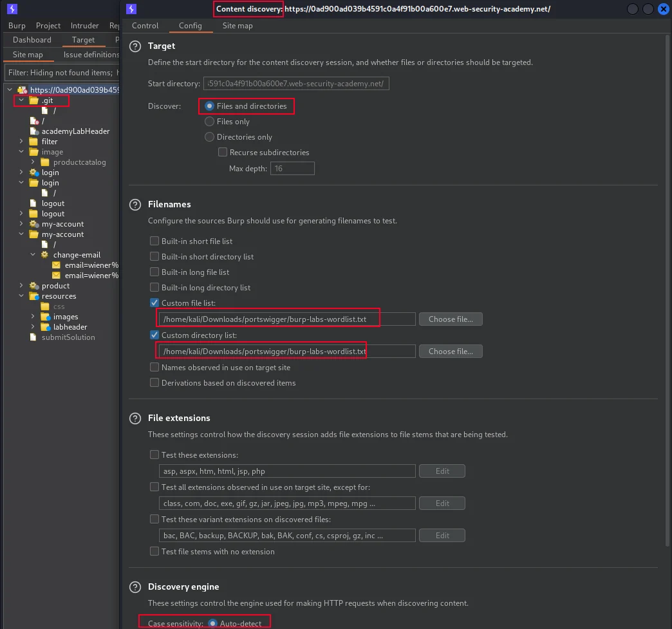Click the Target section help icon
672x629 pixels.
[135, 46]
